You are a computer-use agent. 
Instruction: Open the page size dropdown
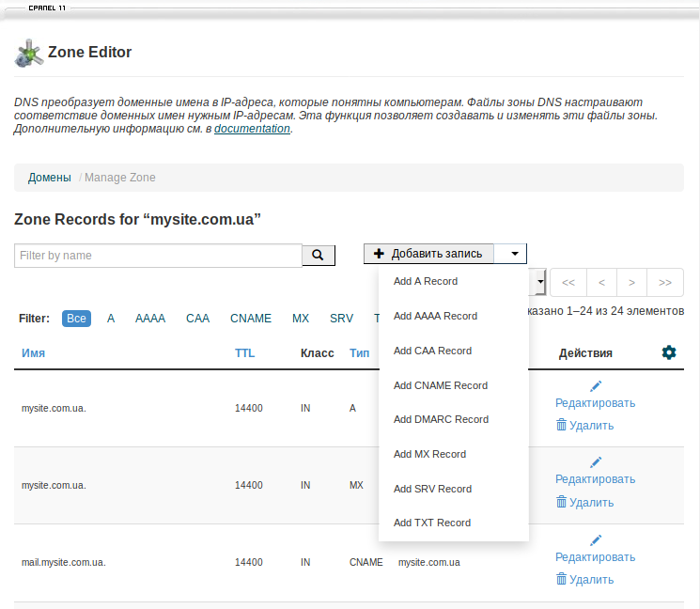click(540, 281)
